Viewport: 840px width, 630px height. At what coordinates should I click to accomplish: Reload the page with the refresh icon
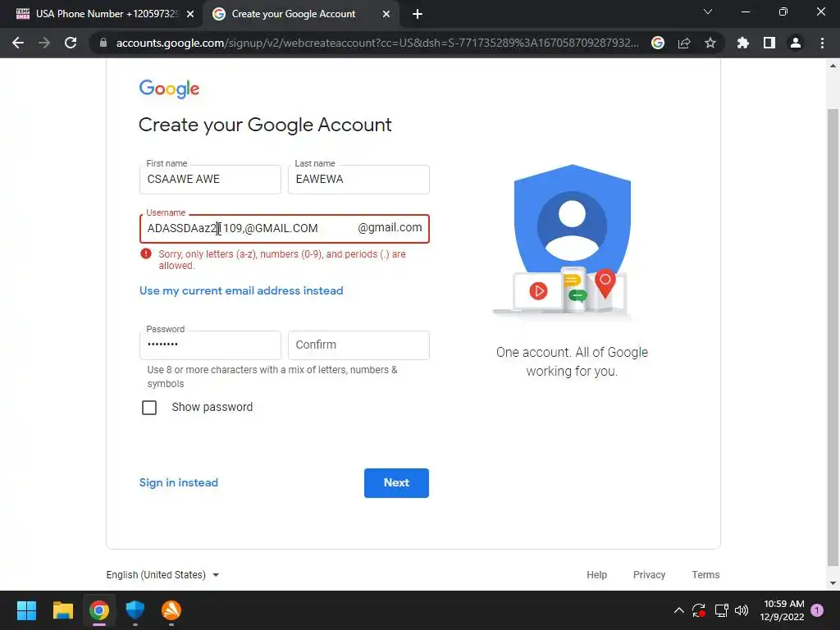71,43
